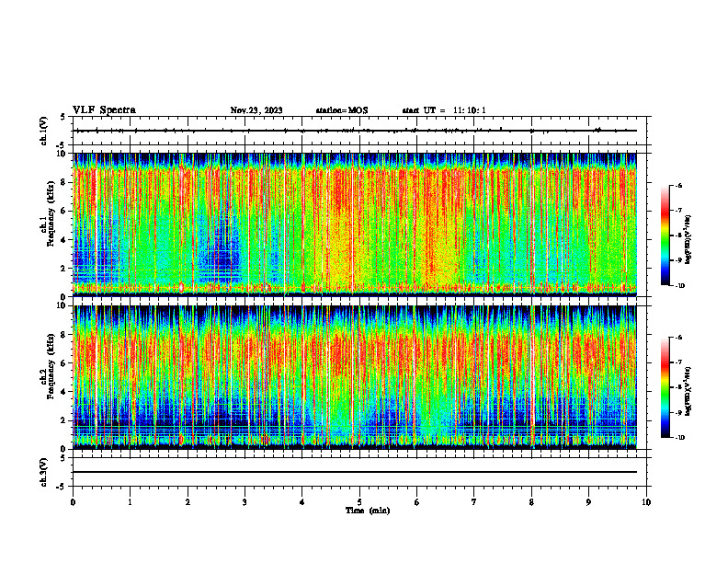The width and height of the screenshot is (728, 563).
Task: Click the ch.1 color bar log(PSD) label
Action: point(688,240)
